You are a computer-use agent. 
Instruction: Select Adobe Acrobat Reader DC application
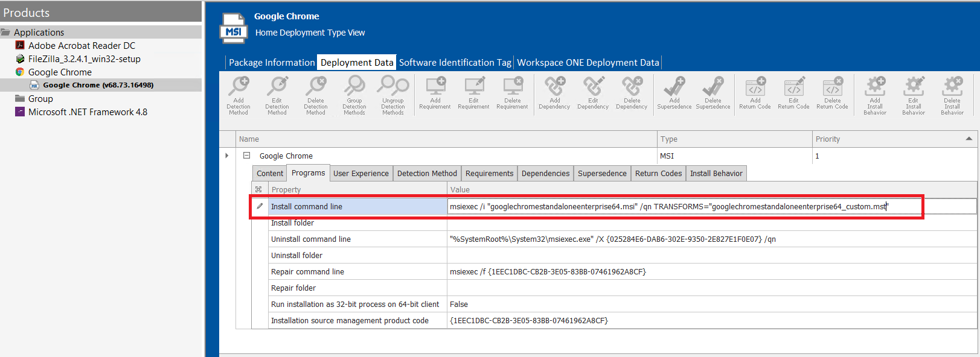point(82,46)
